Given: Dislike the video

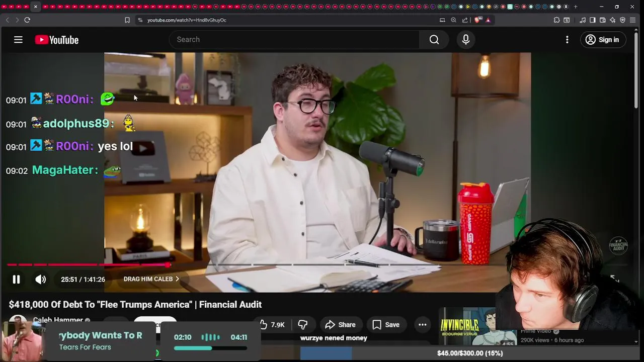Looking at the screenshot, I should pos(302,325).
